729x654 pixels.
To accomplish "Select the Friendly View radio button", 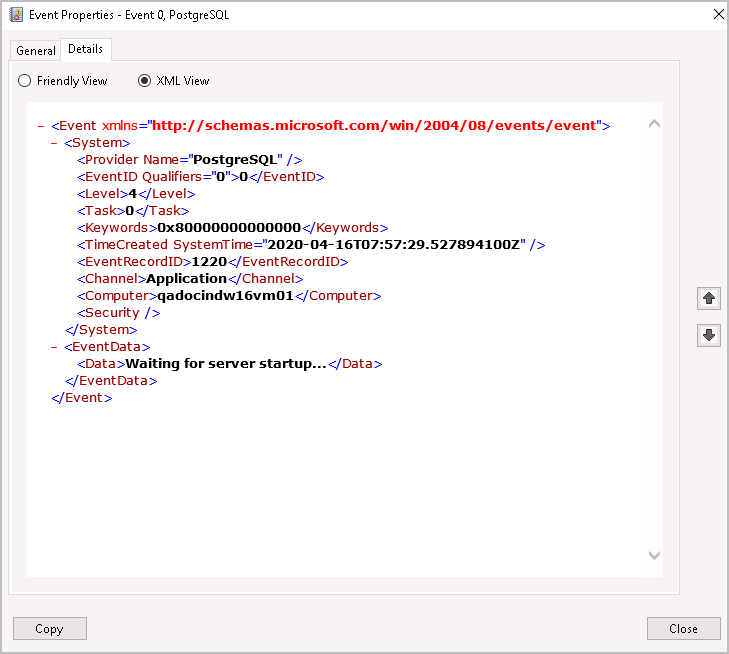I will coord(25,81).
